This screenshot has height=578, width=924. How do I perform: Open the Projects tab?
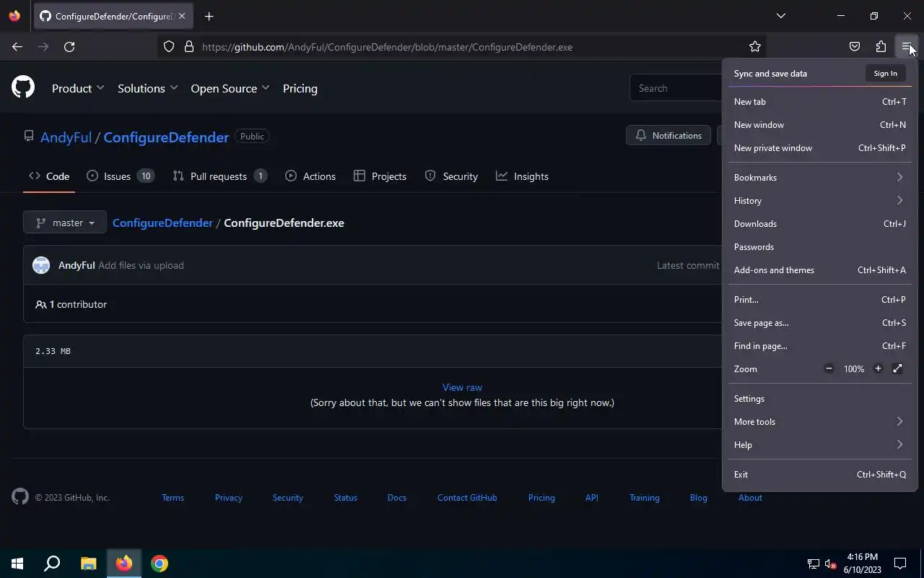tap(380, 176)
